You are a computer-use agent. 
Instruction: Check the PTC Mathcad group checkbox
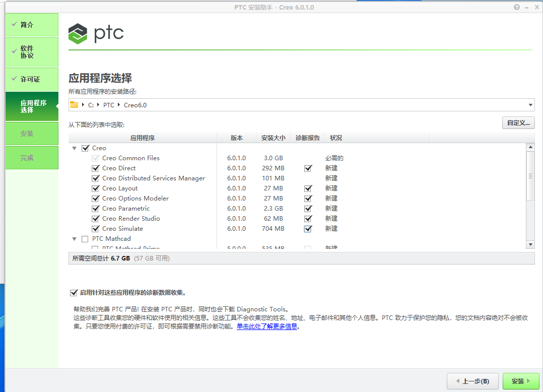85,239
